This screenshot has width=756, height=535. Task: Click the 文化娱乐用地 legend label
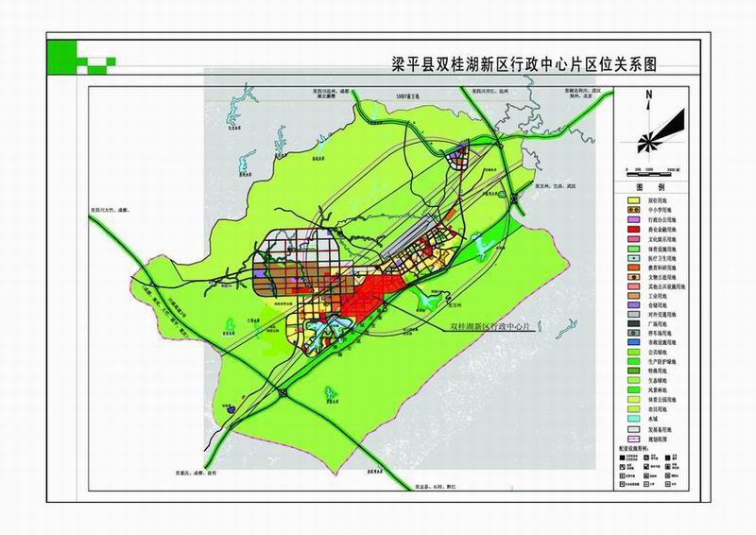click(x=662, y=239)
